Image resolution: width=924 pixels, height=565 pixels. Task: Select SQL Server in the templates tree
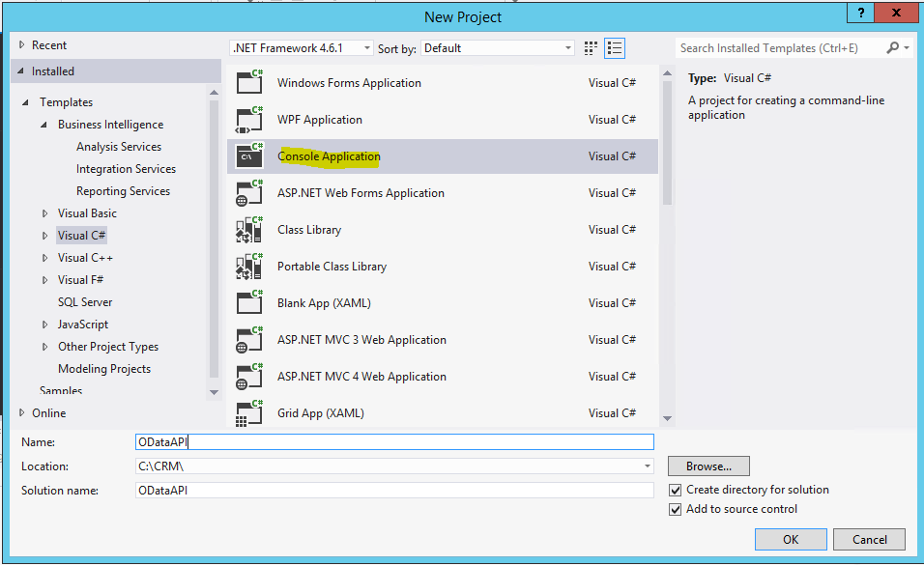coord(85,302)
